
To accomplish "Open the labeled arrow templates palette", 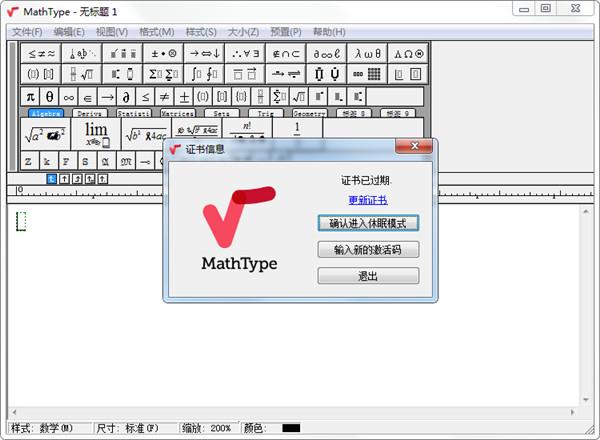I will (x=286, y=74).
